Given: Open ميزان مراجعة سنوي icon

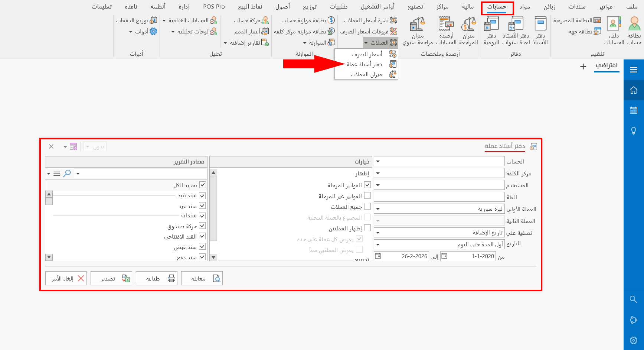Looking at the screenshot, I should coord(418,30).
